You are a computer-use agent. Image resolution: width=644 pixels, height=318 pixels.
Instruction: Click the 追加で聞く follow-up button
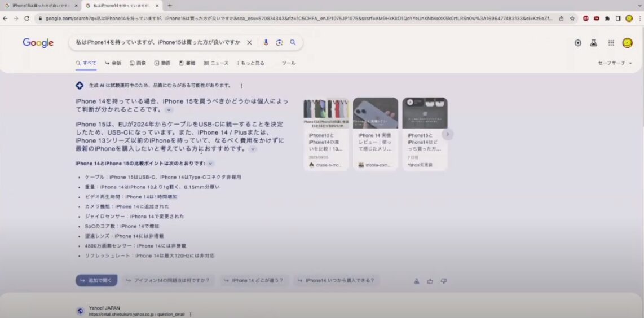(96, 280)
